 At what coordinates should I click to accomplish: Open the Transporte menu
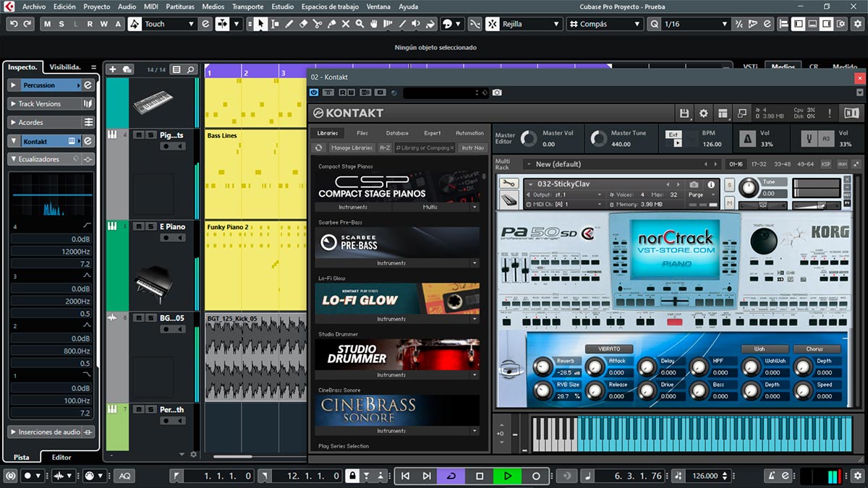(247, 7)
